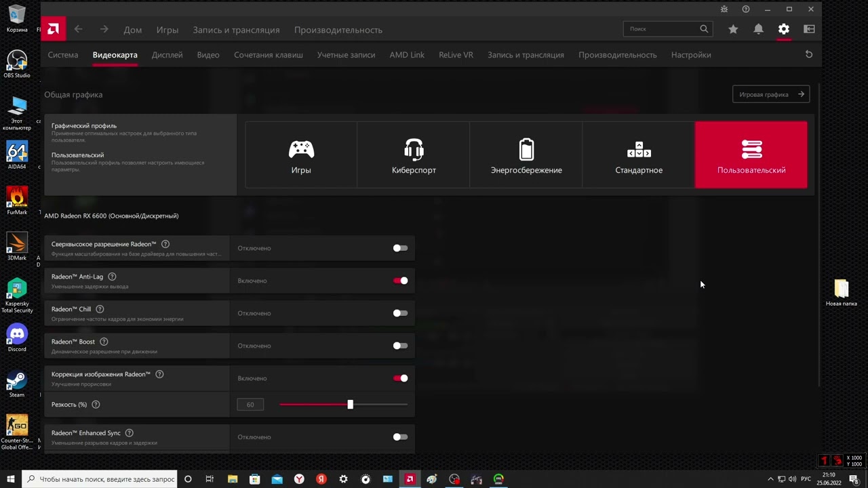Click the Резкость sharpness slider handle
This screenshot has height=488, width=868.
350,405
